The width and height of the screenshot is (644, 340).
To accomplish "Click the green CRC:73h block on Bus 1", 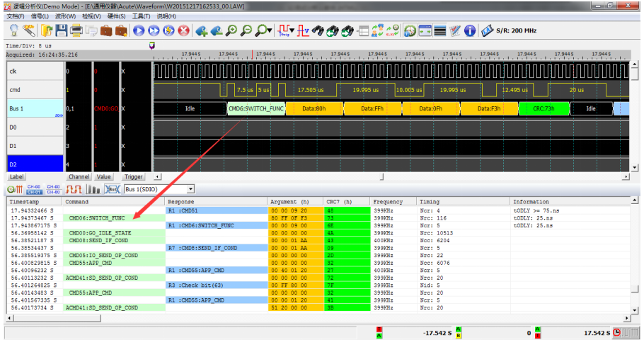I will pyautogui.click(x=544, y=108).
